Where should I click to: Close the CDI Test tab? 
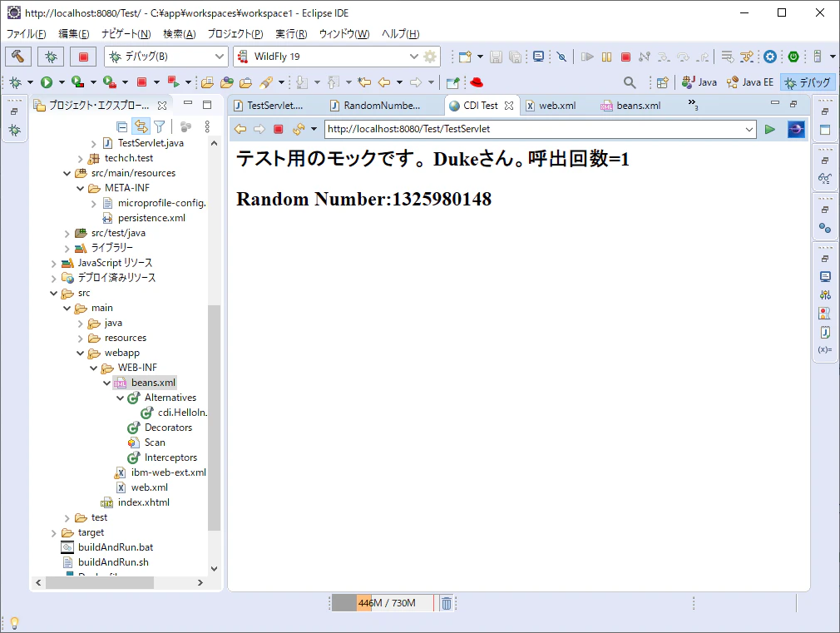(x=509, y=106)
